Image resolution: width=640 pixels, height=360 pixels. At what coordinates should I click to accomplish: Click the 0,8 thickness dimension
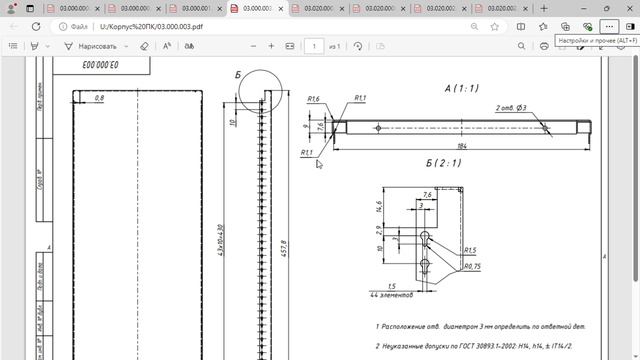coord(99,98)
